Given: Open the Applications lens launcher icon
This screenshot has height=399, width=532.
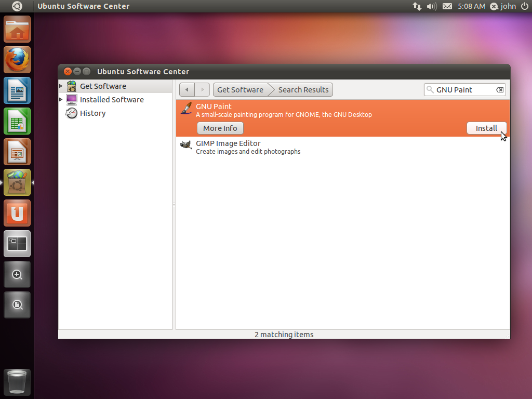Looking at the screenshot, I should (x=17, y=274).
